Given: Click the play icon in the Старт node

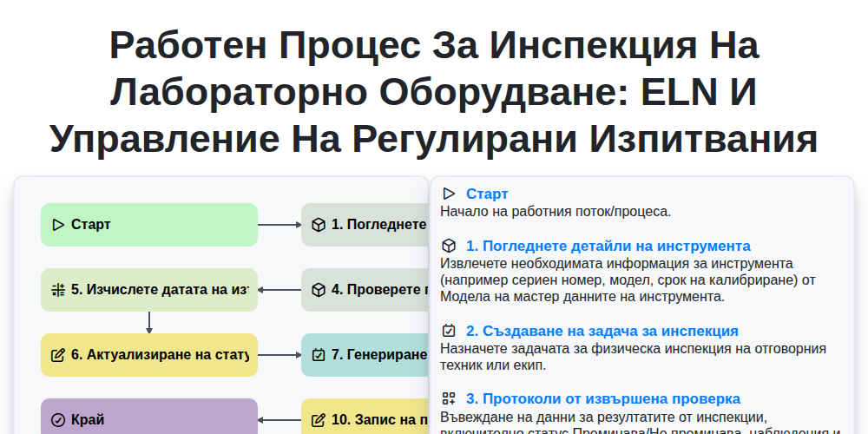Looking at the screenshot, I should pyautogui.click(x=58, y=225).
